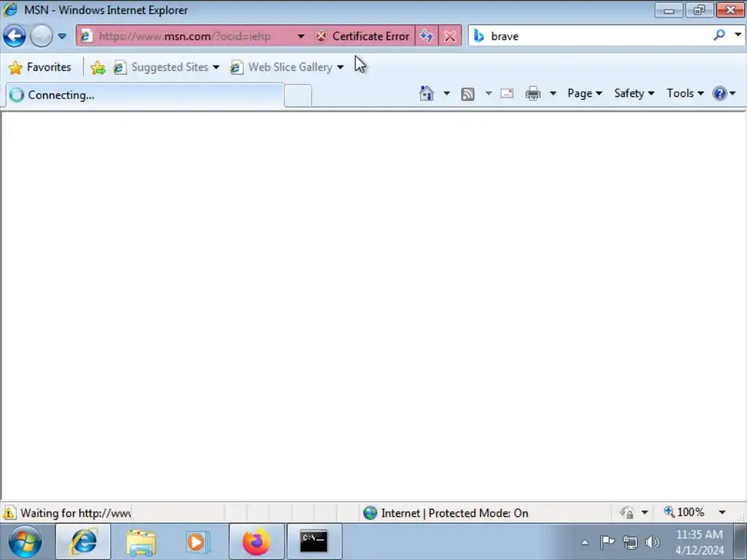This screenshot has height=560, width=747.
Task: Click the network tray icon
Action: click(630, 542)
